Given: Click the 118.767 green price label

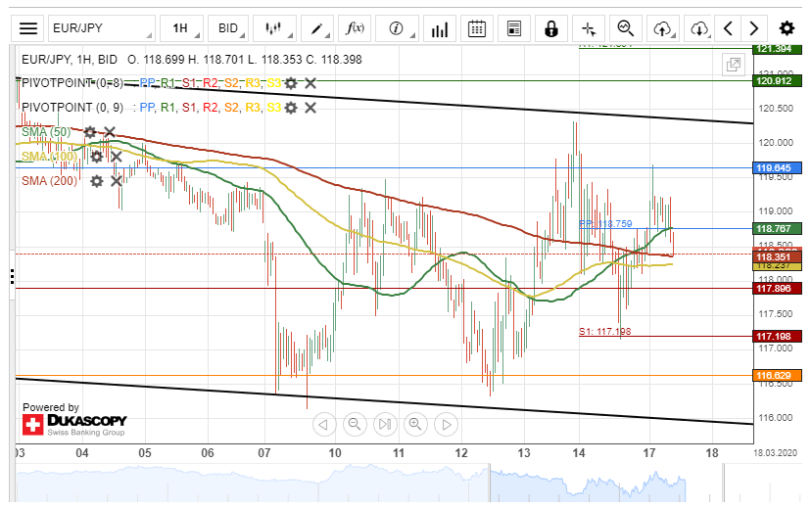Looking at the screenshot, I should (x=778, y=228).
